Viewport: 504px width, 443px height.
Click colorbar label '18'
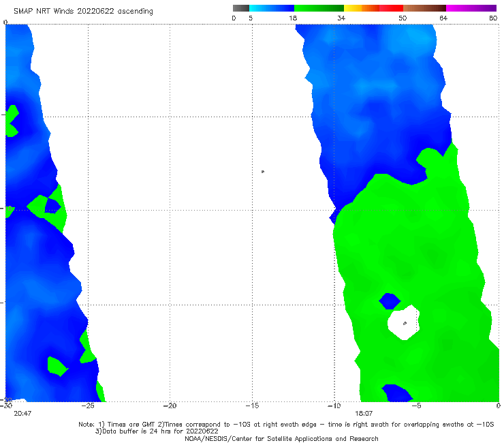pyautogui.click(x=293, y=18)
